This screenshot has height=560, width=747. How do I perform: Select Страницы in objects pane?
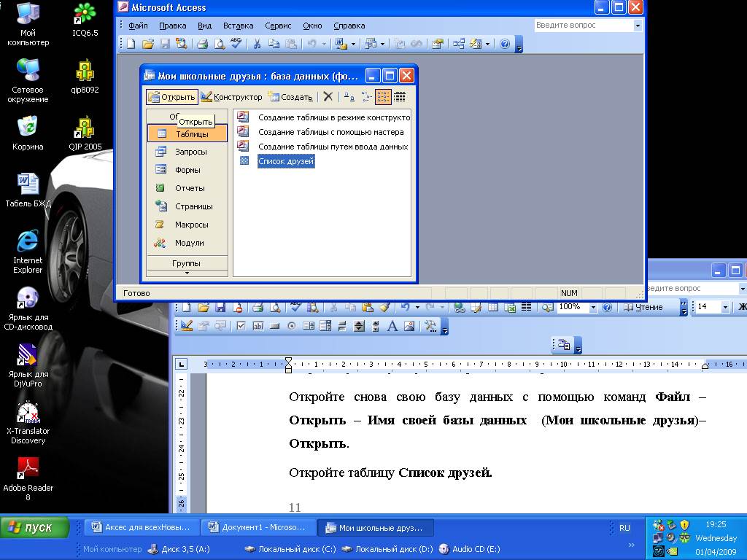pos(187,206)
